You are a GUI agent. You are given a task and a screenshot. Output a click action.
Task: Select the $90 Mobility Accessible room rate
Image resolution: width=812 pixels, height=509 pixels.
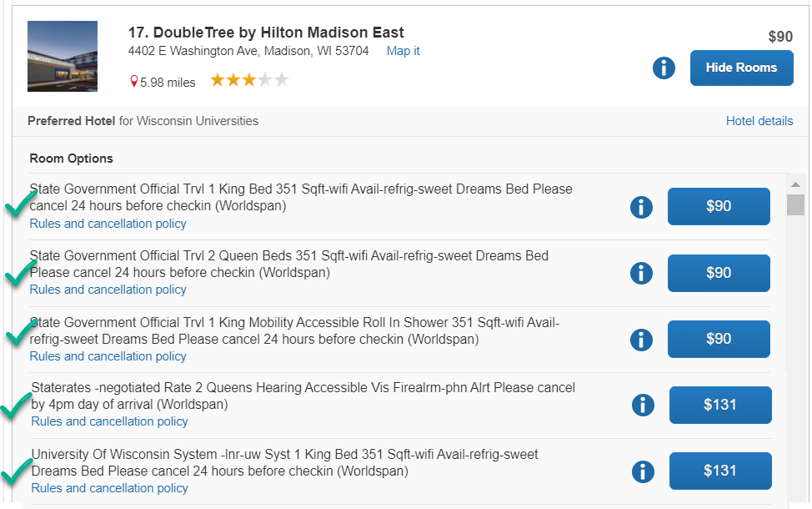719,339
